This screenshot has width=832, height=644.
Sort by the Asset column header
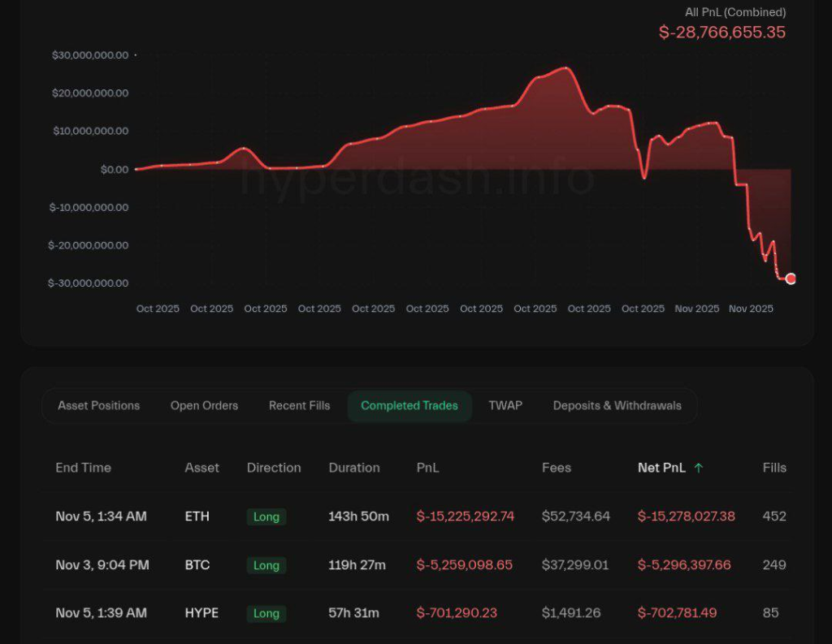[x=202, y=468]
